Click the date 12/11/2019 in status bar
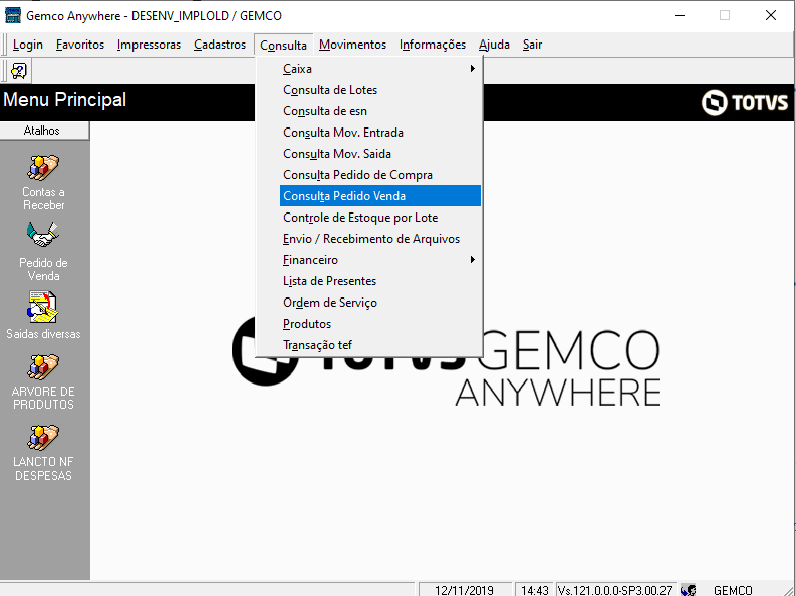Image resolution: width=796 pixels, height=596 pixels. click(x=464, y=590)
